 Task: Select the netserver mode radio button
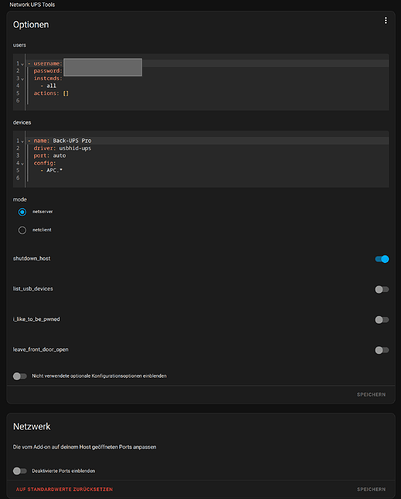22,212
